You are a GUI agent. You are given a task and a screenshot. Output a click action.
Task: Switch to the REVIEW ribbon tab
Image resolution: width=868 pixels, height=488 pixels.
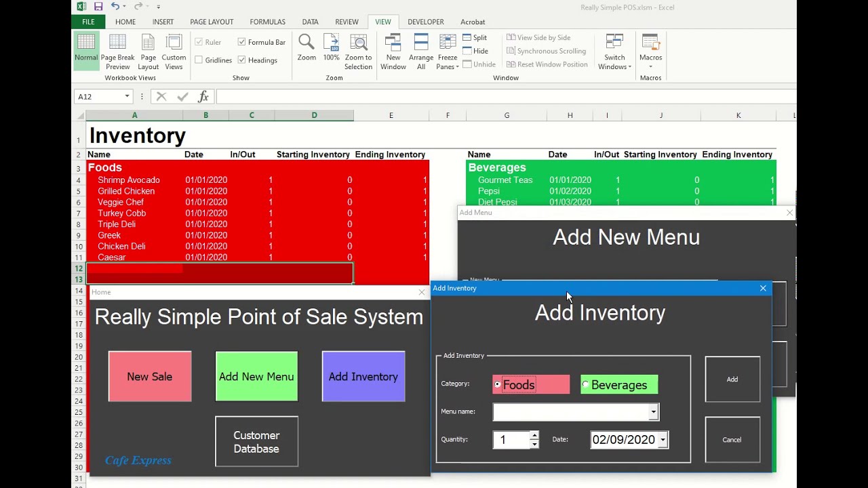(x=347, y=22)
